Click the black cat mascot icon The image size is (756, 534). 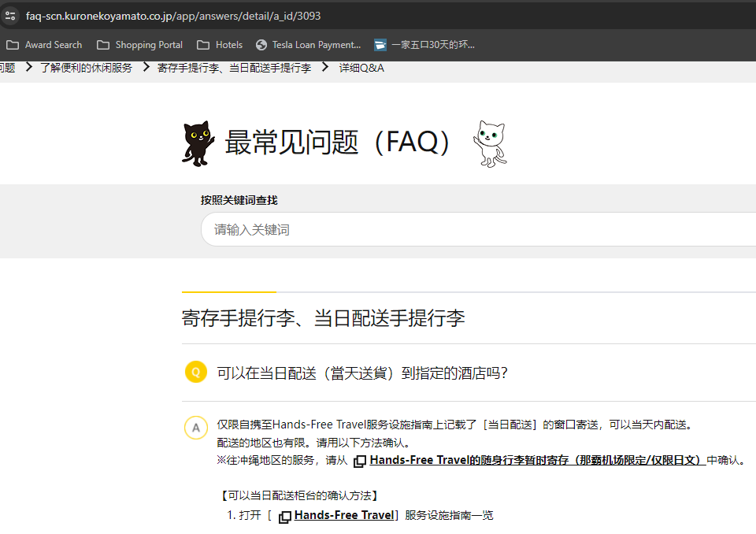pyautogui.click(x=198, y=143)
